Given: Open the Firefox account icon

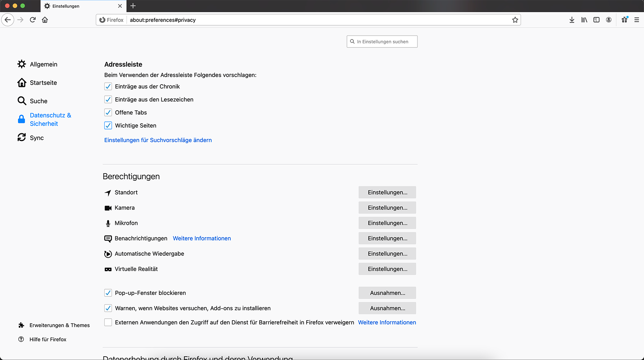Looking at the screenshot, I should tap(608, 20).
